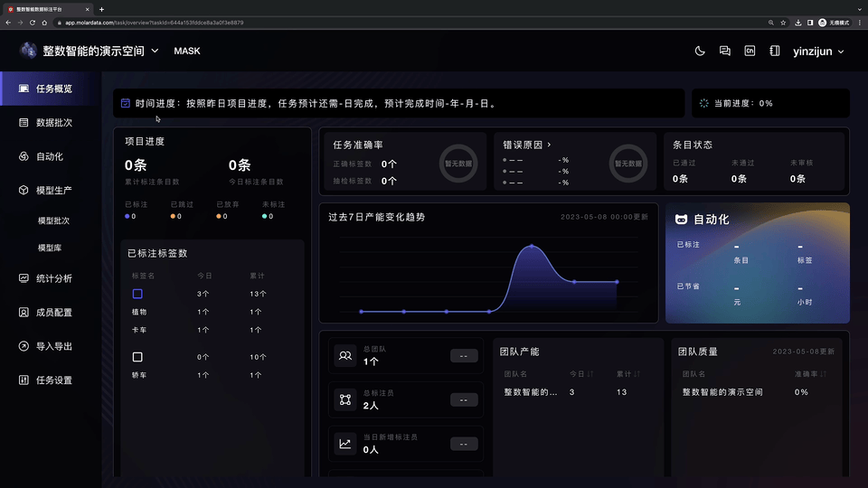Click the 轿车 label row
The width and height of the screenshot is (868, 488).
coord(212,375)
